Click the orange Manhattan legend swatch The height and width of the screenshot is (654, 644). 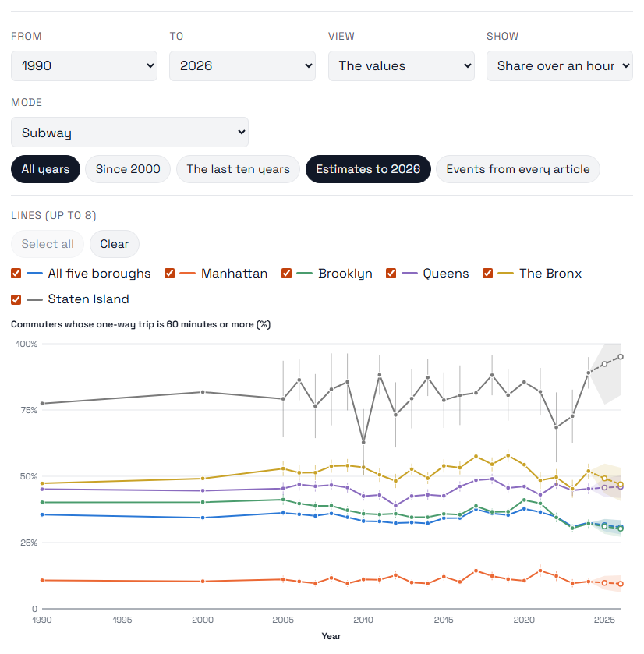pyautogui.click(x=188, y=274)
